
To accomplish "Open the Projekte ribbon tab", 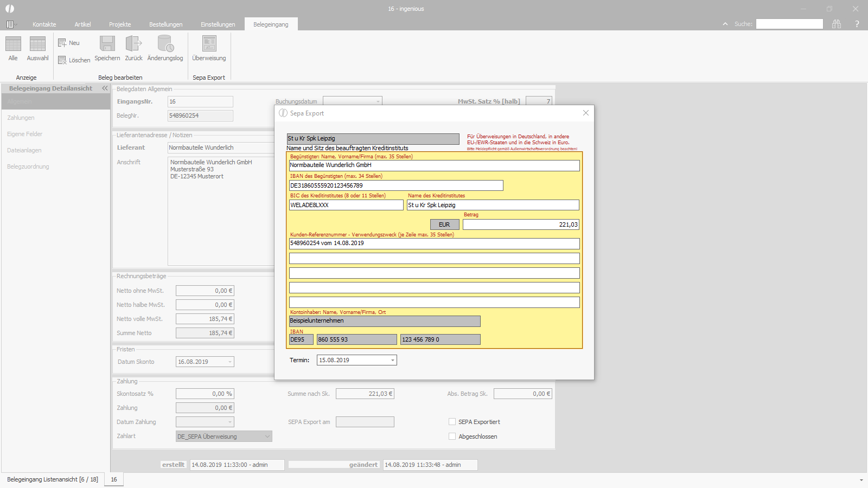I will (120, 24).
